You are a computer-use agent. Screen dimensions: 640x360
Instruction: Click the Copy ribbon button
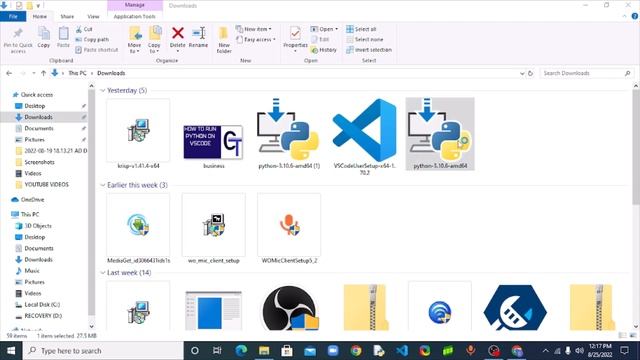click(44, 37)
